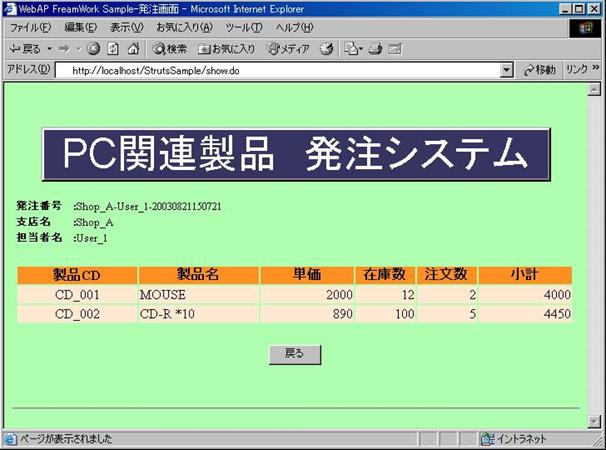Viewport: 606px width, 450px height.
Task: Open the ヘルプ(H) menu
Action: click(x=294, y=27)
